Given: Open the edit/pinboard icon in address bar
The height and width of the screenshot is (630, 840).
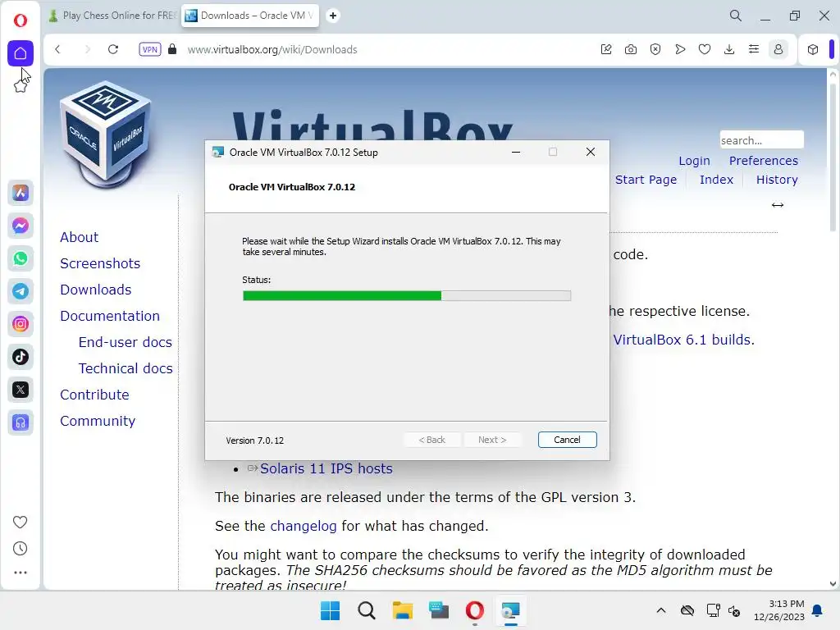Looking at the screenshot, I should [x=606, y=49].
